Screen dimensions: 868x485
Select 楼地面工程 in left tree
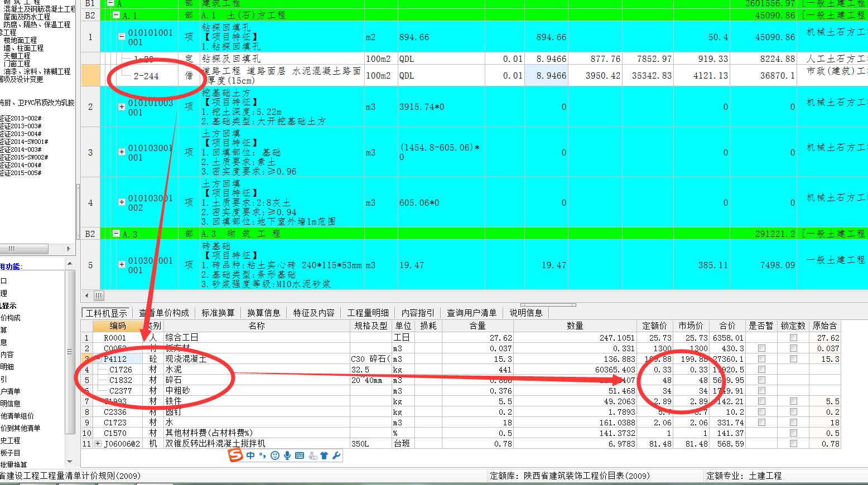20,41
